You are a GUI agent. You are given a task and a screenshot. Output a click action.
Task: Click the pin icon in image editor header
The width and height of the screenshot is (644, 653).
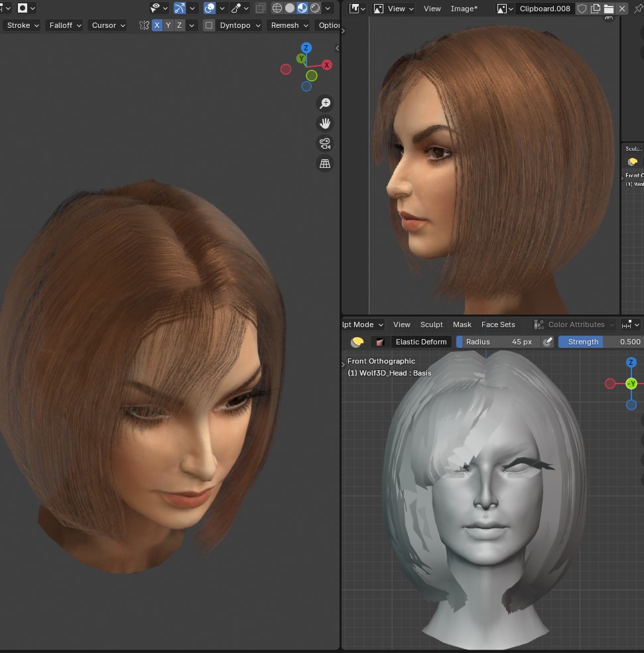[638, 9]
